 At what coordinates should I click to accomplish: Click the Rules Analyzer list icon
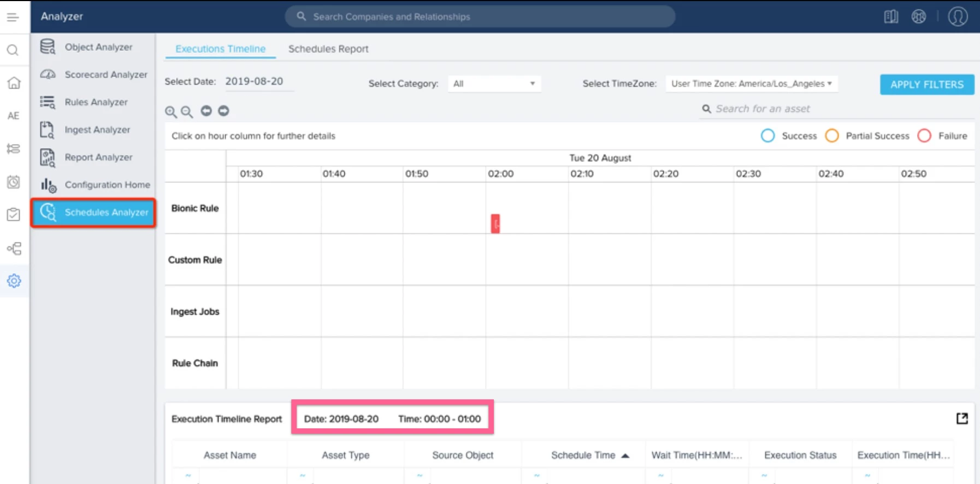pos(48,102)
